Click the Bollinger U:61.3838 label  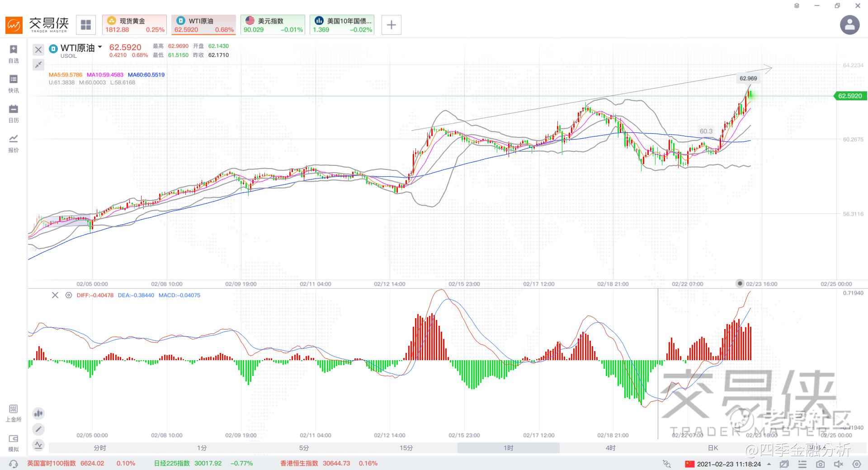point(61,83)
